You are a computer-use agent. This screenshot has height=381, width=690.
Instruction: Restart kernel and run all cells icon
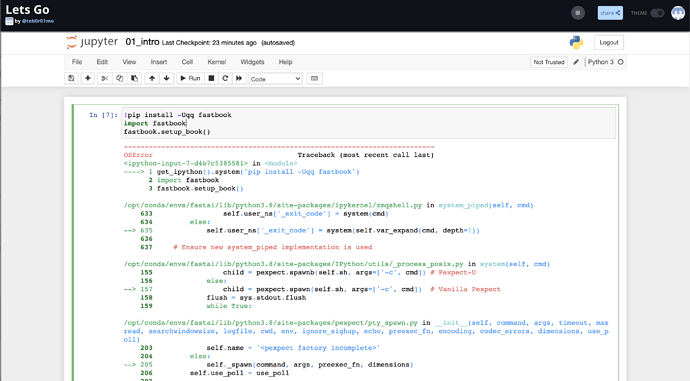click(x=239, y=78)
